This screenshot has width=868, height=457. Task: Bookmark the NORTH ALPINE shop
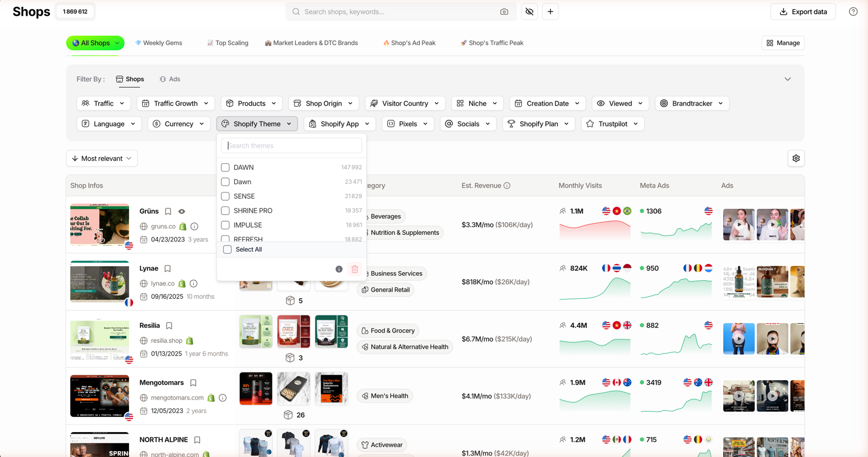[x=197, y=440]
